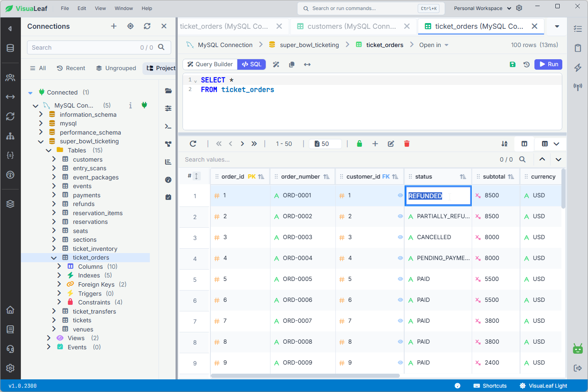Click the edit row pencil icon
The image size is (588, 392).
click(391, 144)
